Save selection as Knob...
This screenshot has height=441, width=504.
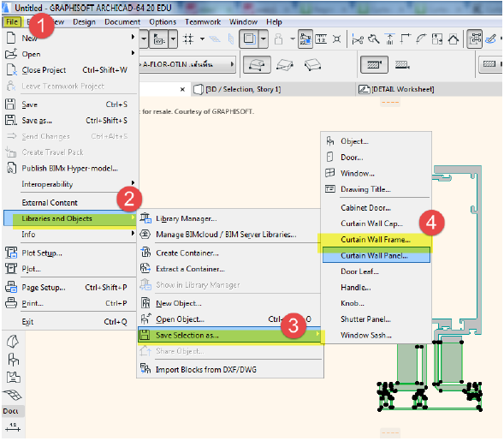pyautogui.click(x=377, y=303)
